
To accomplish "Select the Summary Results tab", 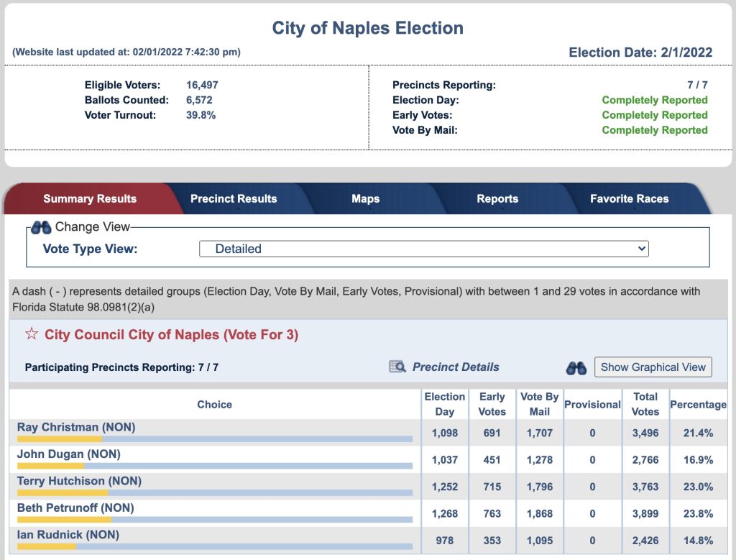I will click(90, 199).
